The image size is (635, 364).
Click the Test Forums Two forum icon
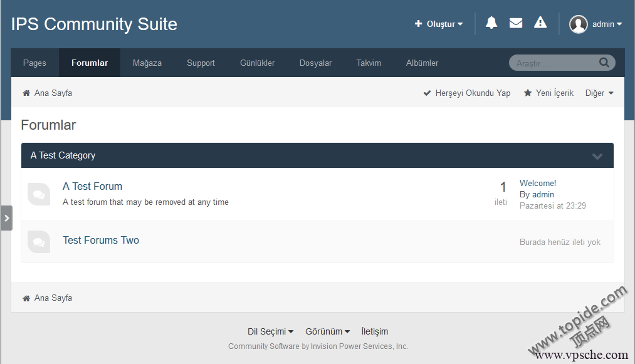(39, 242)
